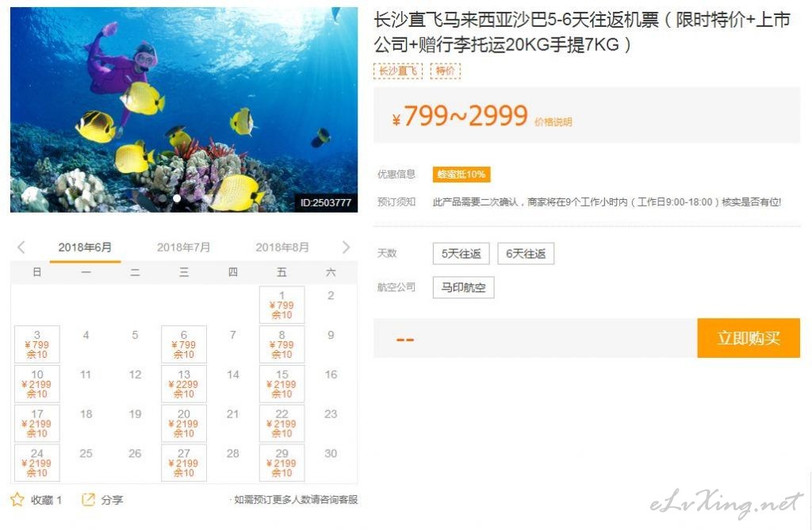Choose June 3 departure date
The height and width of the screenshot is (530, 812).
[37, 344]
